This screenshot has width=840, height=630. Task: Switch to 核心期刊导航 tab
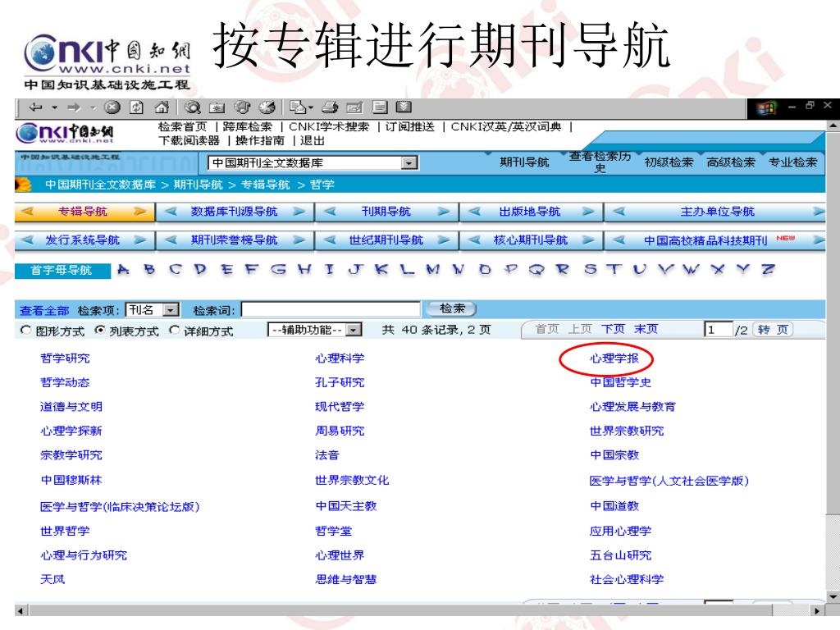pos(531,240)
